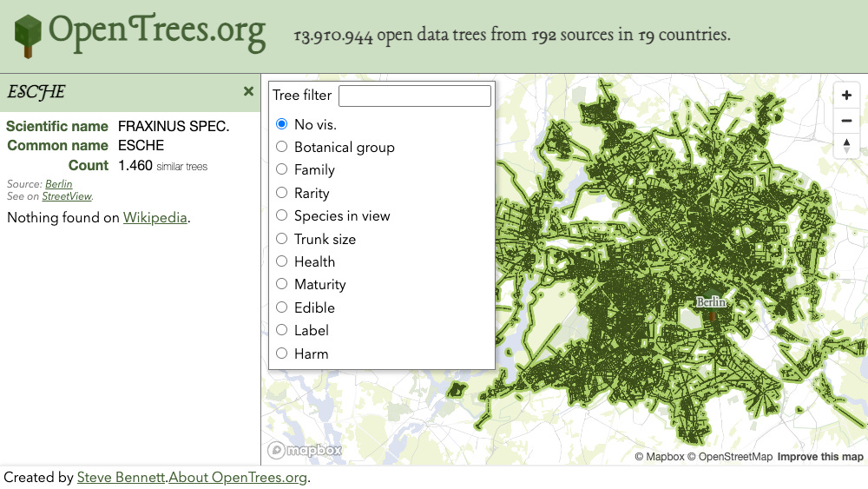Choose Species in view option

pyautogui.click(x=282, y=215)
